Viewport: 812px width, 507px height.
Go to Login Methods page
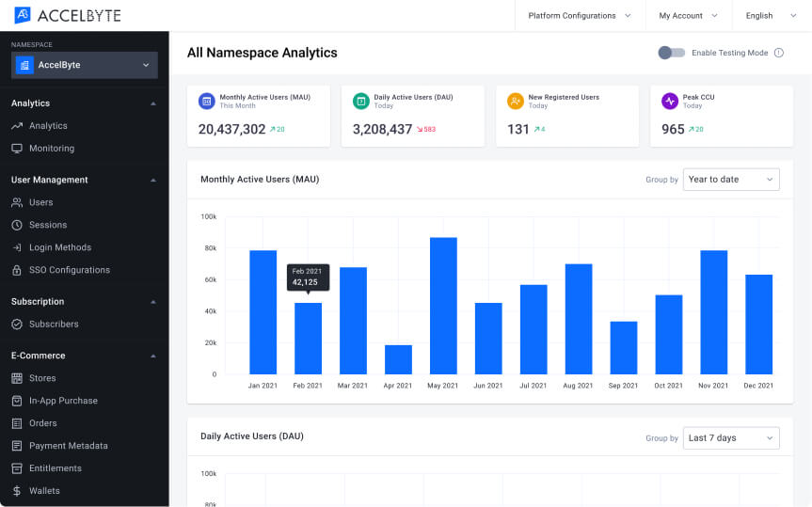pyautogui.click(x=60, y=247)
